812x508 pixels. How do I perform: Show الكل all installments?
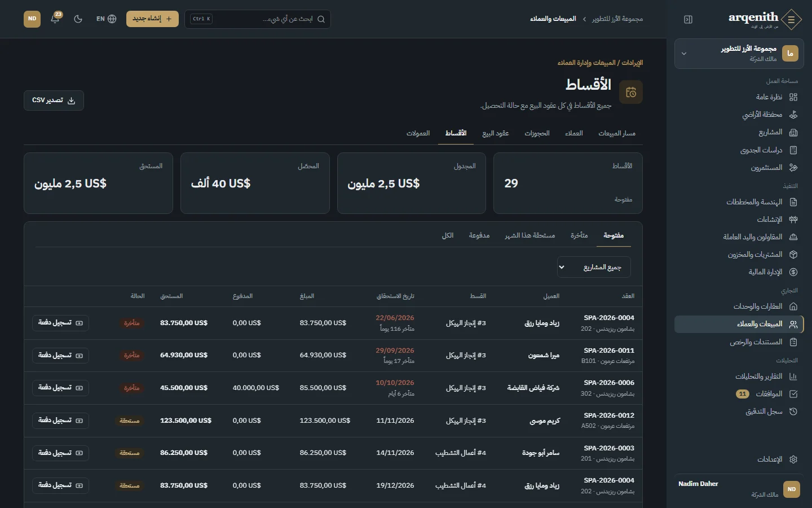[448, 235]
